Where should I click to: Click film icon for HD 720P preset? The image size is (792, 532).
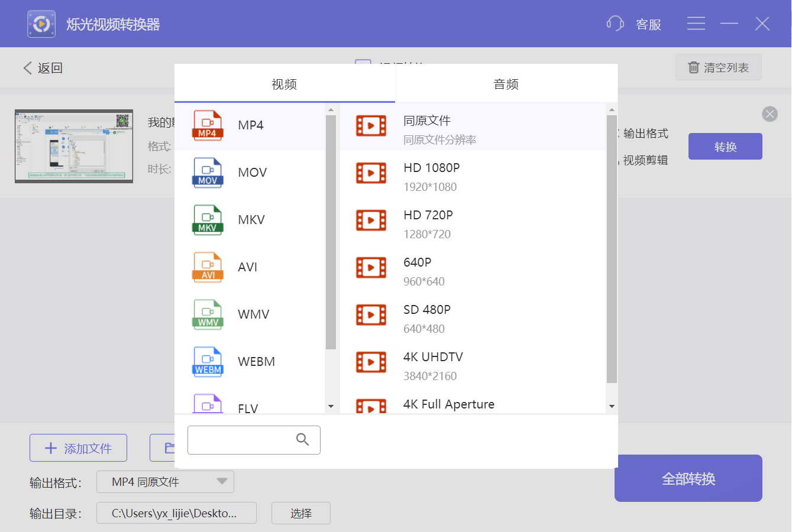click(371, 220)
